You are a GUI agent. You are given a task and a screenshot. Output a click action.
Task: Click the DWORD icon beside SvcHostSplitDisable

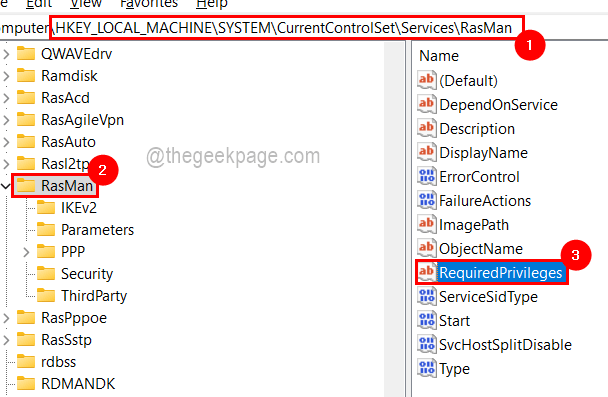[x=427, y=345]
